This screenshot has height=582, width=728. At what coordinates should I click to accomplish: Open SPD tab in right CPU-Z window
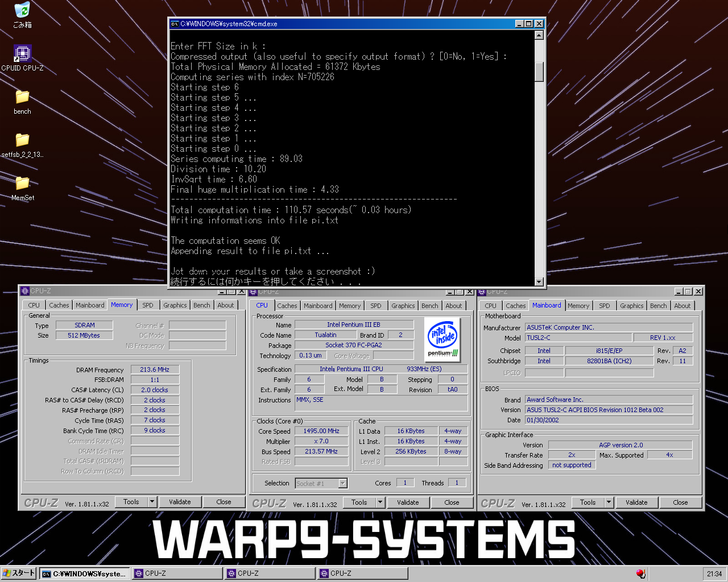coord(605,306)
